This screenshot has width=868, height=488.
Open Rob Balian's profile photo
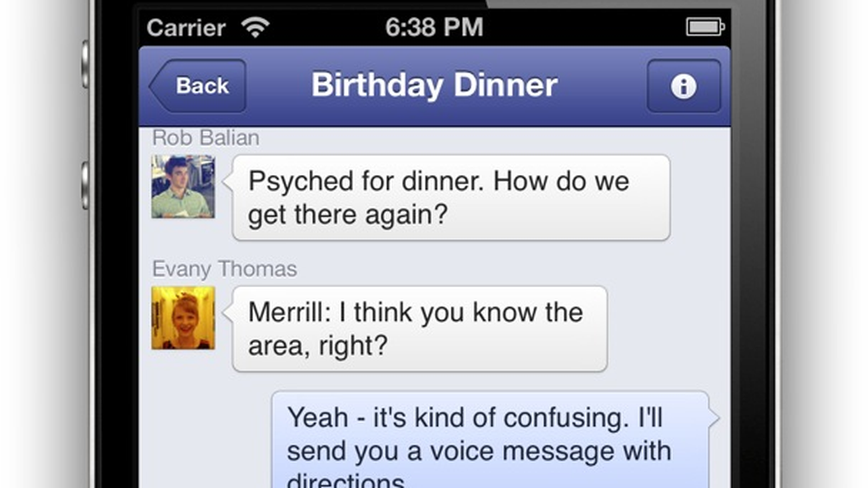(x=183, y=187)
